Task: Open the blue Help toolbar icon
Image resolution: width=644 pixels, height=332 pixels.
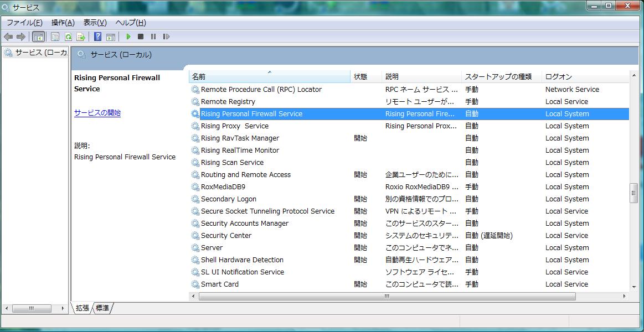Action: 97,37
